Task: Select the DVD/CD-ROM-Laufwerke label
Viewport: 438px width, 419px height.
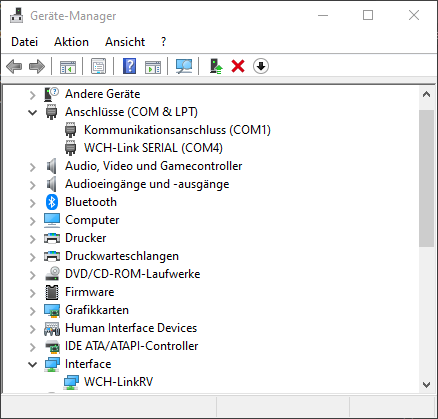Action: coord(133,274)
